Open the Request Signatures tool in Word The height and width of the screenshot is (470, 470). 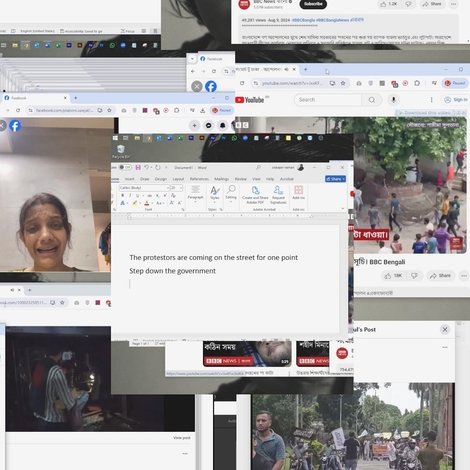click(x=278, y=195)
